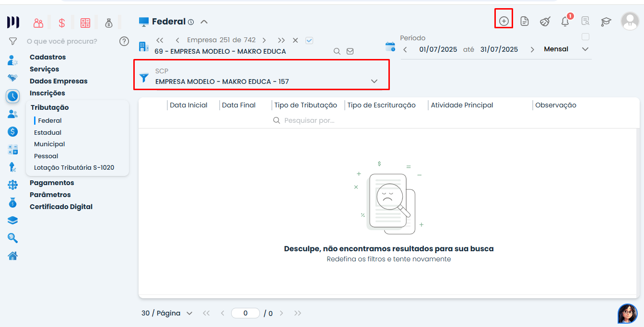
Task: Click the page number input showing 0
Action: click(246, 313)
